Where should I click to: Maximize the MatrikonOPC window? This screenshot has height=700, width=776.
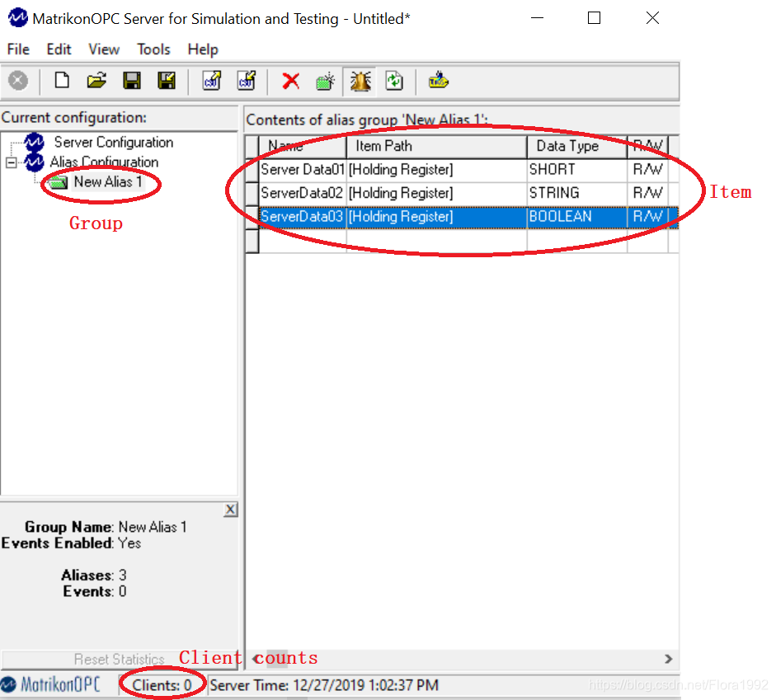(x=594, y=18)
